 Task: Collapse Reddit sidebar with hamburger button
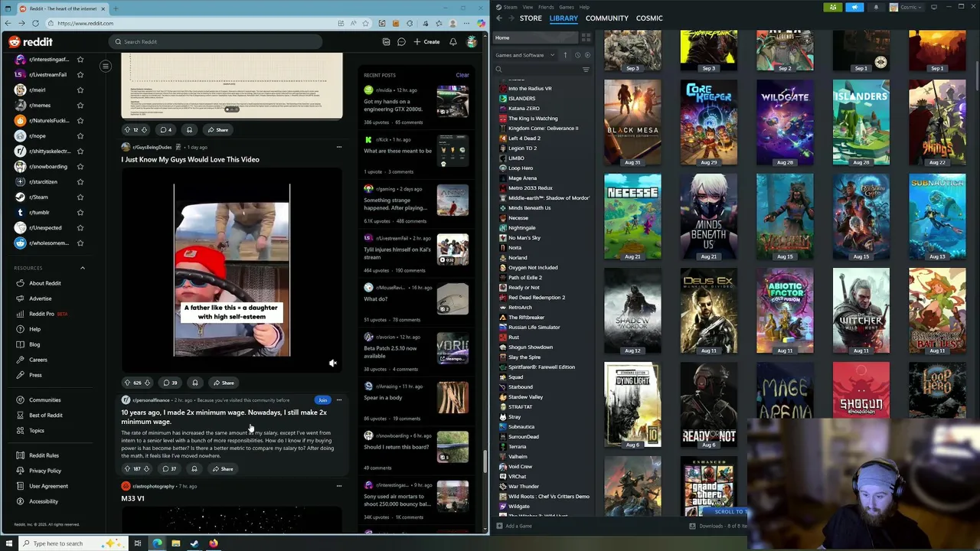point(106,66)
